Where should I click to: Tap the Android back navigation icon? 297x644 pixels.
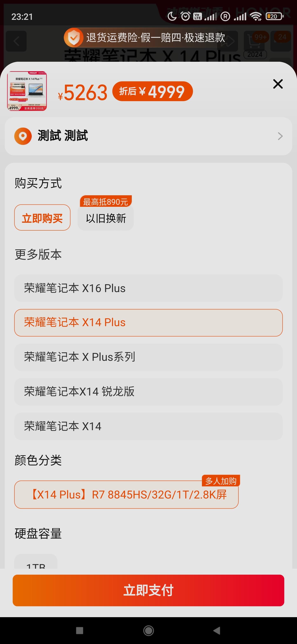tap(217, 630)
